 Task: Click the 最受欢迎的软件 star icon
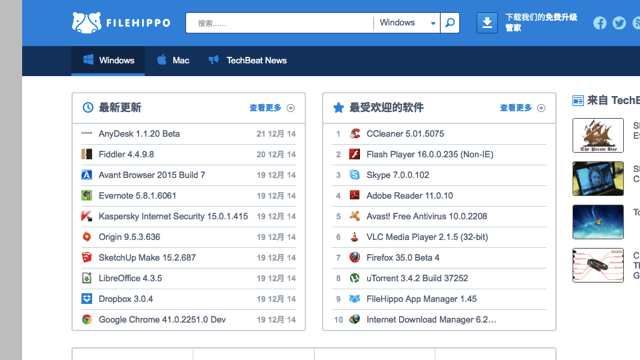pos(338,107)
